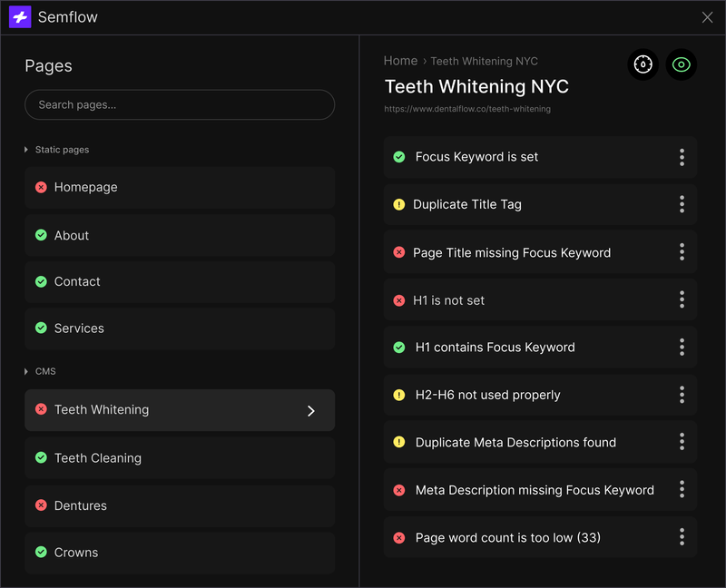
Task: Click the green success icon on Focus Keyword is set
Action: tap(399, 157)
